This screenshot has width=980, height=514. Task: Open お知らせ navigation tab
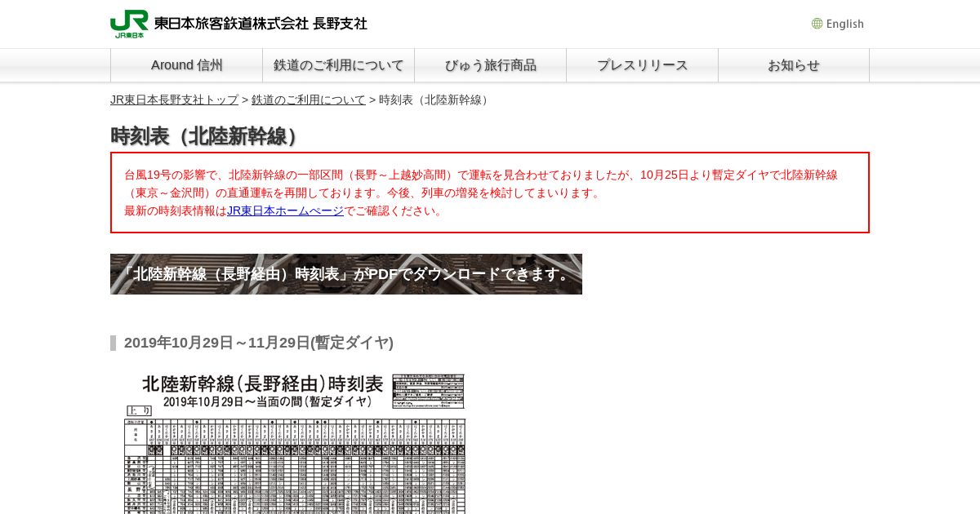794,65
